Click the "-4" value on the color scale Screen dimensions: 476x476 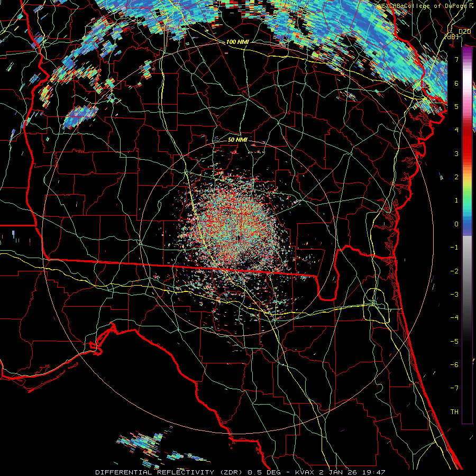tap(454, 318)
